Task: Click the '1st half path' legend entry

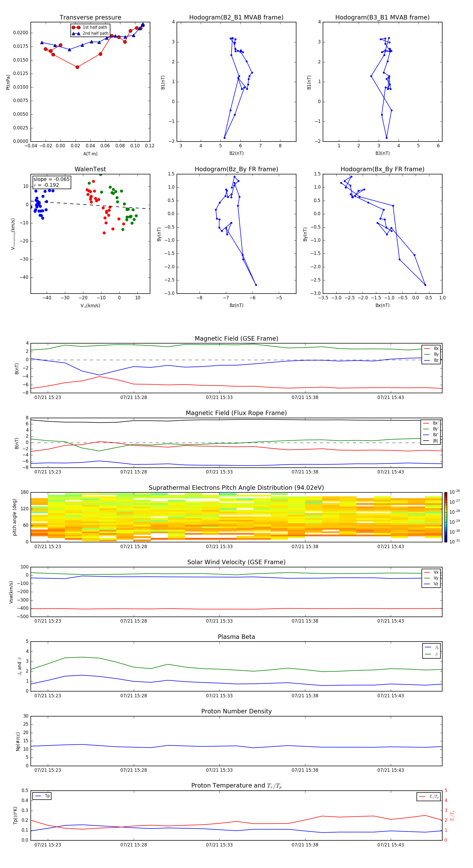Action: pyautogui.click(x=90, y=27)
